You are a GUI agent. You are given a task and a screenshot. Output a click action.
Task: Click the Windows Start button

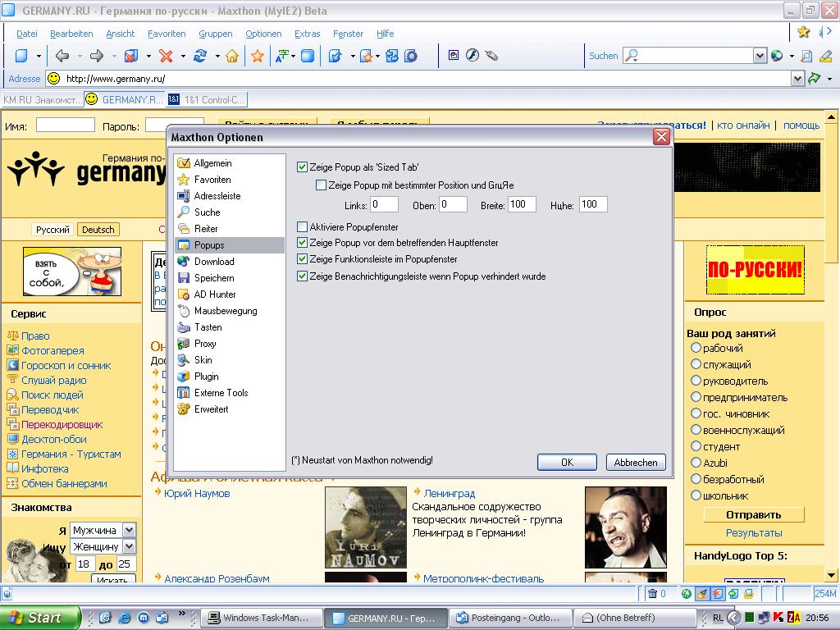point(39,618)
